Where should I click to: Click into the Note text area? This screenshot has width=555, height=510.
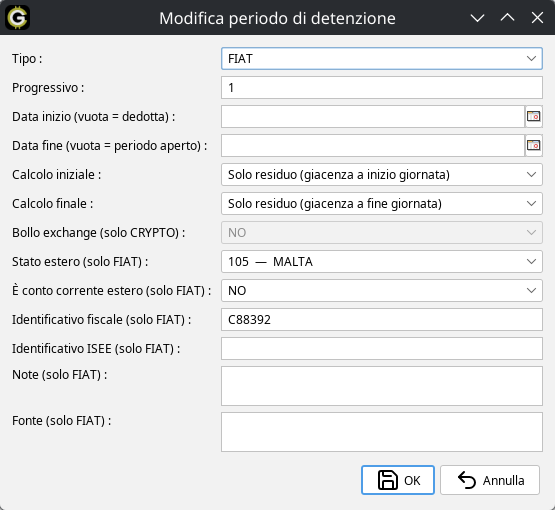pyautogui.click(x=382, y=386)
